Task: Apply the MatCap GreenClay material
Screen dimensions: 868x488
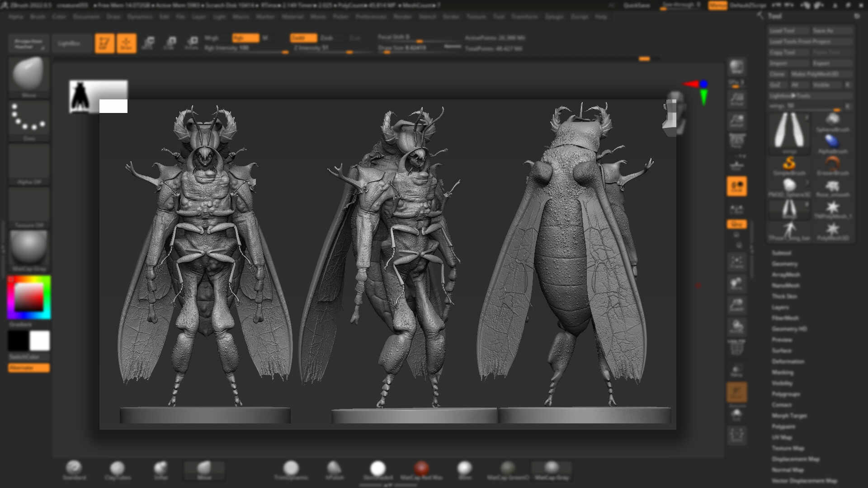Action: 508,470
